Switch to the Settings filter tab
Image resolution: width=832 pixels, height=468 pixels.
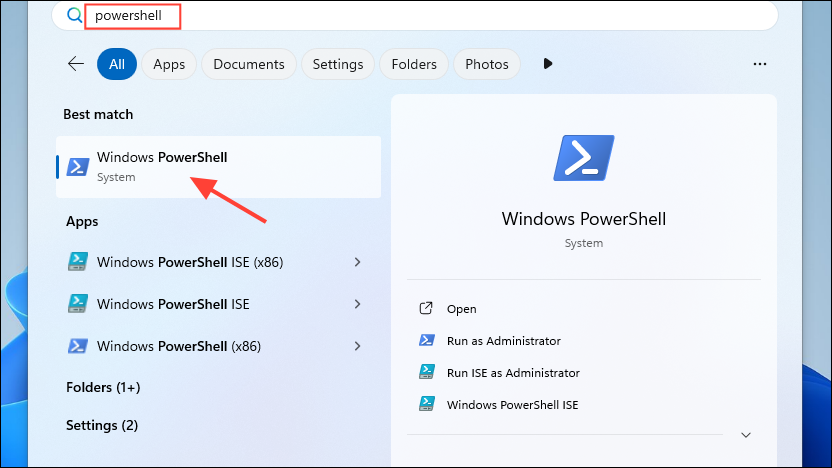pos(337,64)
